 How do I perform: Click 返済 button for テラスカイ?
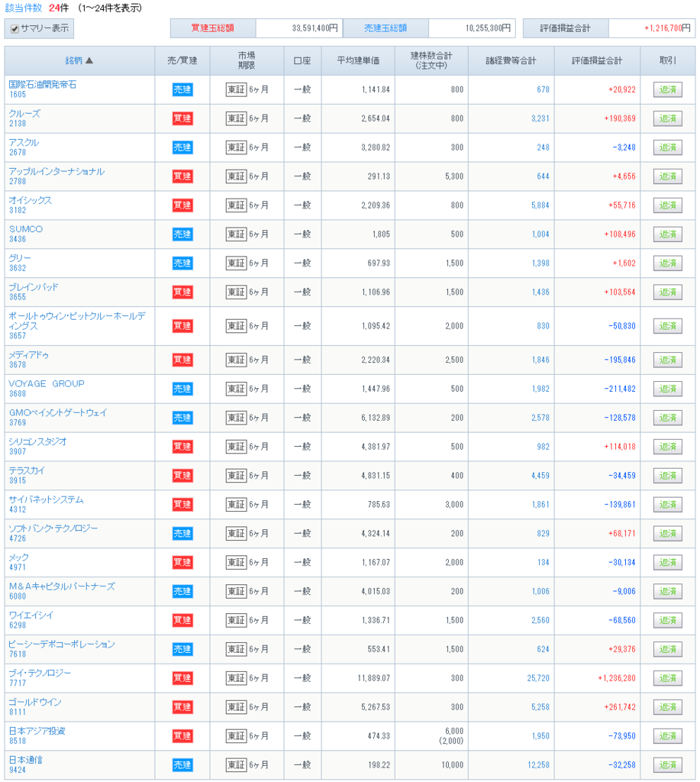(668, 476)
